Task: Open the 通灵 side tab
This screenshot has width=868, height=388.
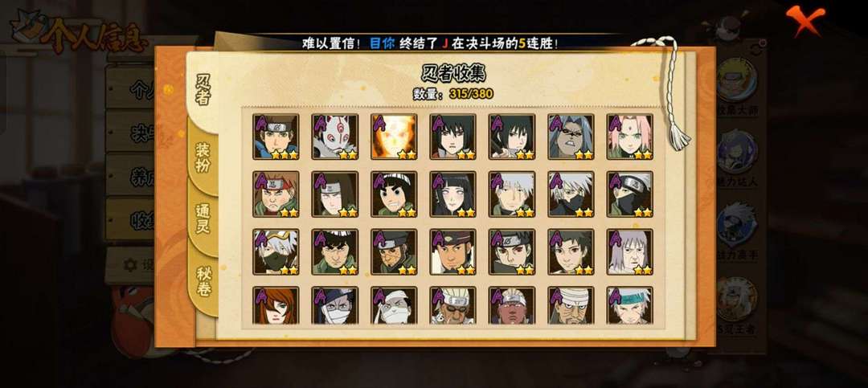Action: pyautogui.click(x=203, y=219)
